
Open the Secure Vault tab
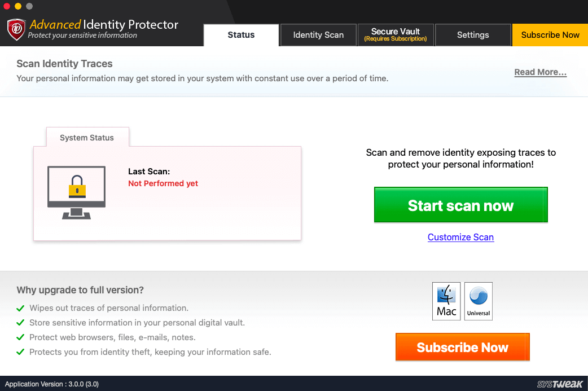395,34
